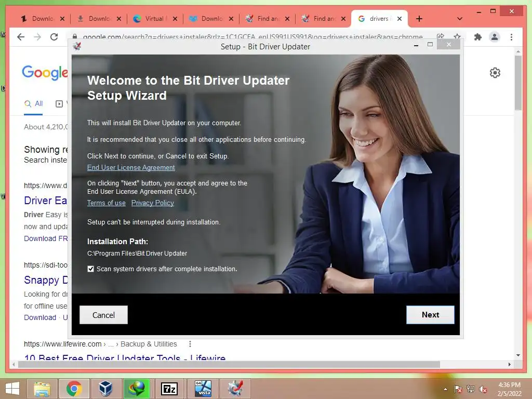532x399 pixels.
Task: Open the Windows Start menu
Action: click(12, 389)
